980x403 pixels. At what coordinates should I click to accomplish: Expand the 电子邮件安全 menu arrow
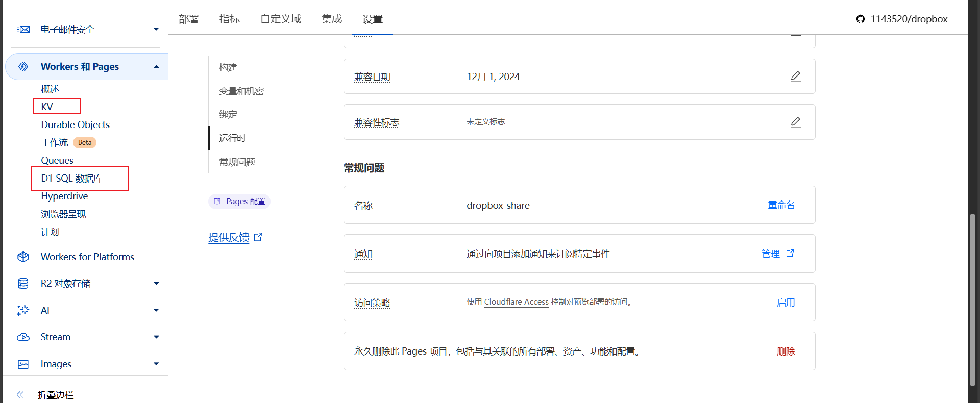[156, 30]
